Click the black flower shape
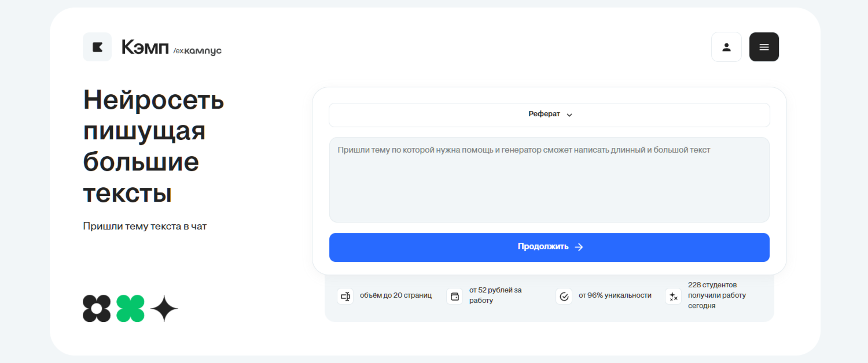The image size is (868, 363). [97, 309]
